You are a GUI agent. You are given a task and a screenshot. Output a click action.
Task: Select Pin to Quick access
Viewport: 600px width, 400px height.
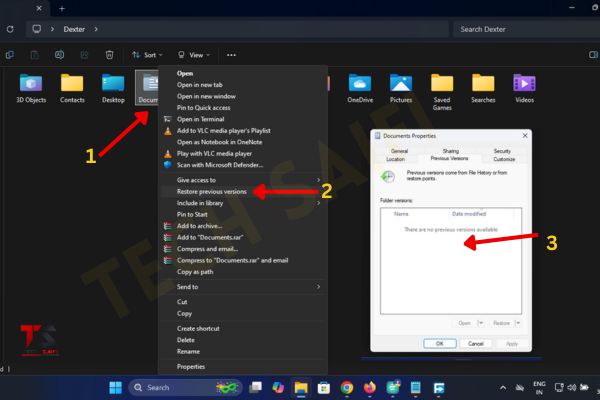pos(204,108)
